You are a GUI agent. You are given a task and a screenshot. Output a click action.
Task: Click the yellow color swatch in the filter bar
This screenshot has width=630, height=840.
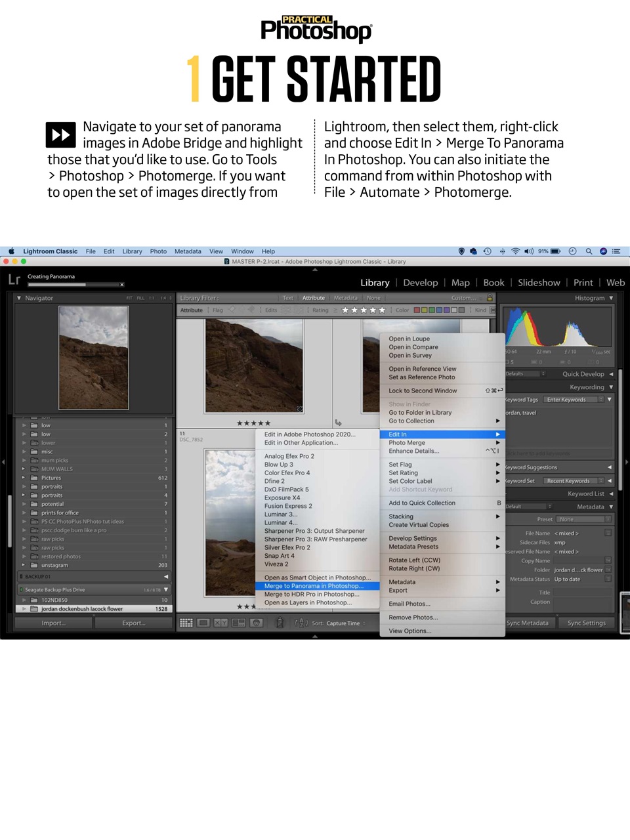tap(423, 309)
